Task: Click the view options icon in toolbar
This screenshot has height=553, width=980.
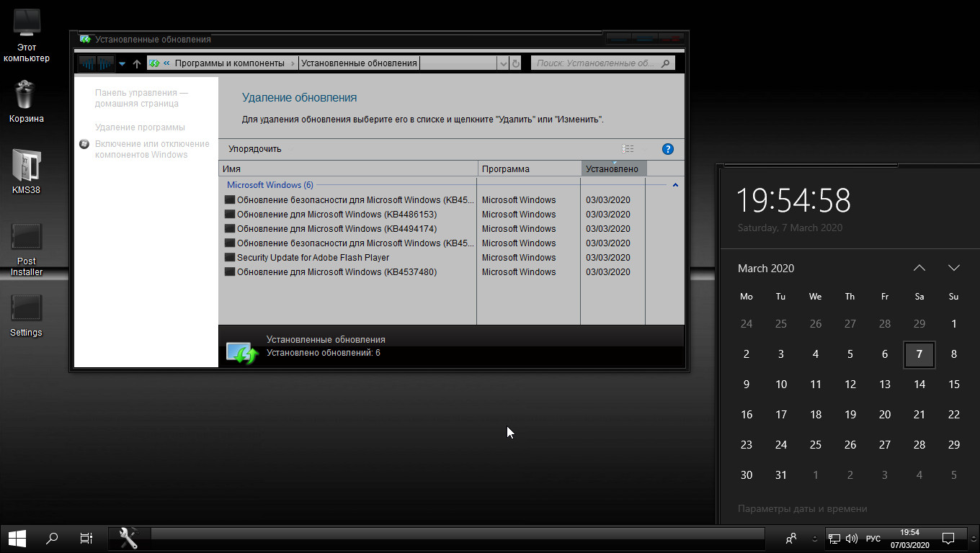Action: 628,149
